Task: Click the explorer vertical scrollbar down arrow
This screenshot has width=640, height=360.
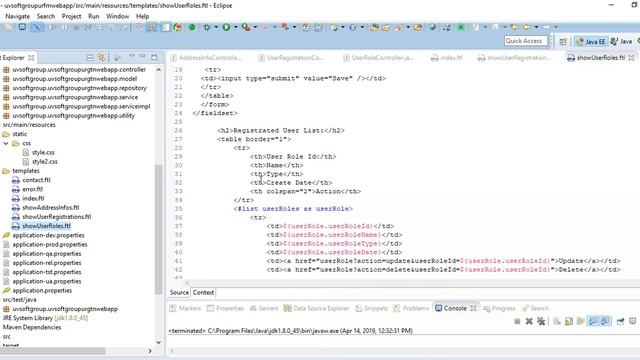Action: (x=158, y=342)
